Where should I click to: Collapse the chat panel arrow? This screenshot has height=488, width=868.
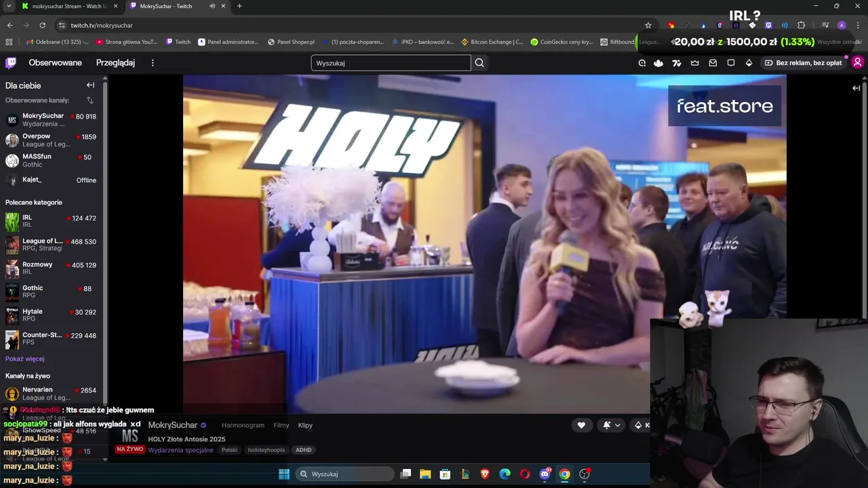[x=856, y=88]
